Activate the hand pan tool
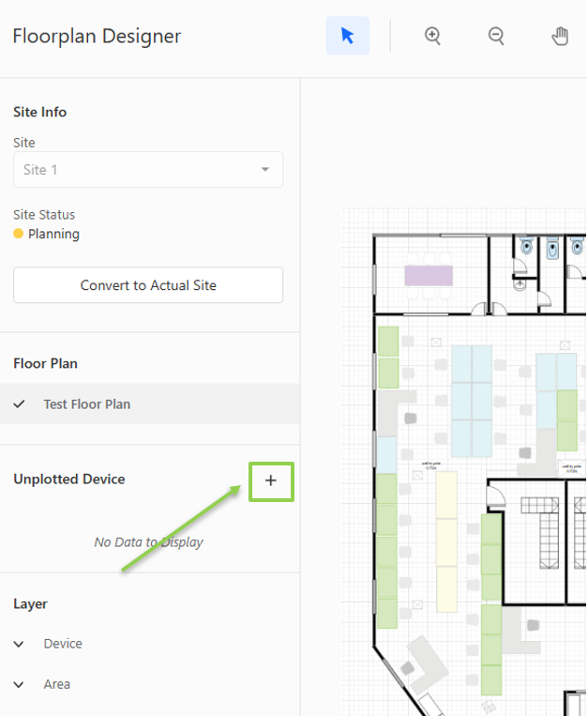The height and width of the screenshot is (716, 588). 560,36
